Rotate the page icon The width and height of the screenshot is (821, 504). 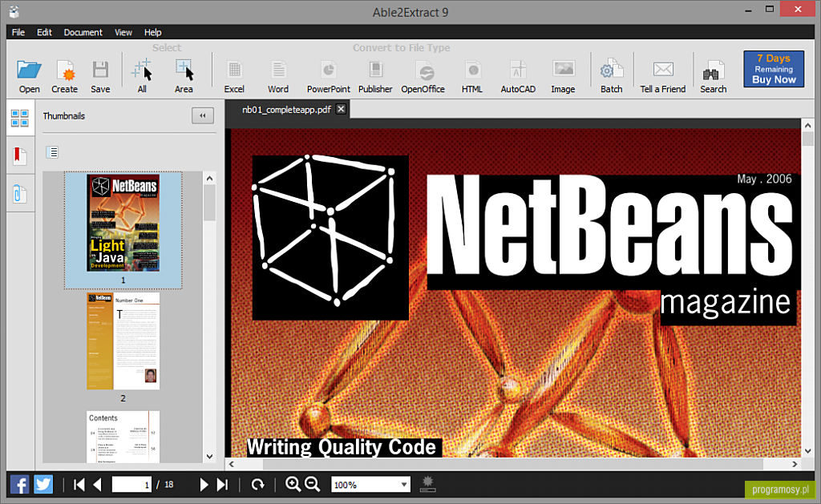257,485
